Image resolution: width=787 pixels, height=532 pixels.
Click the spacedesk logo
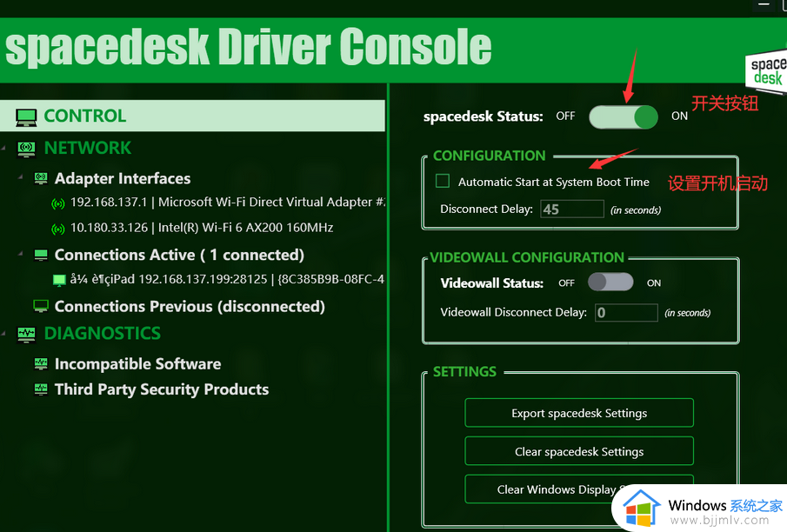click(767, 70)
